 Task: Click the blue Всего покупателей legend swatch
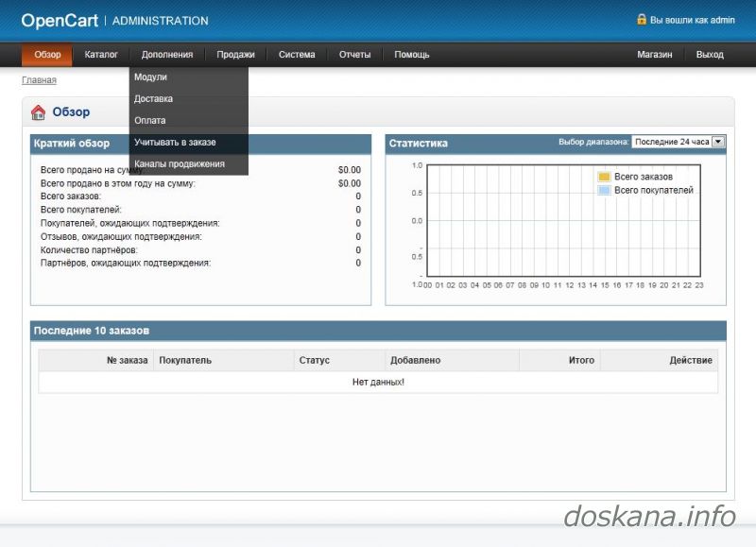pos(604,190)
